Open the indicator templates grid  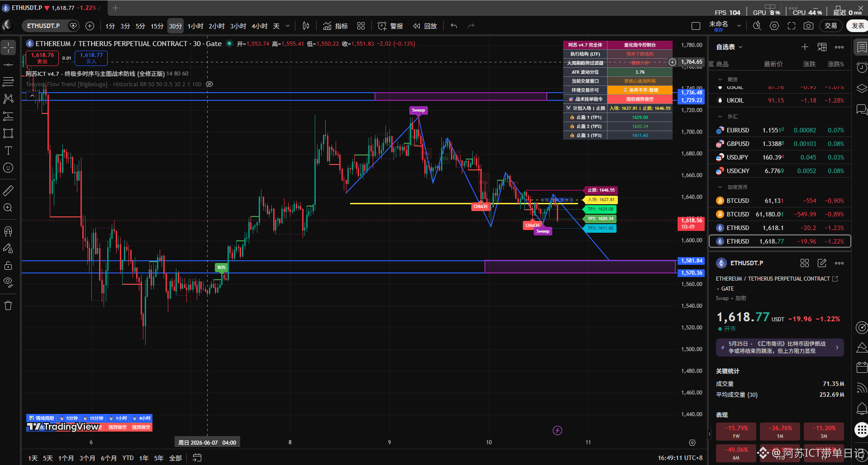point(361,26)
